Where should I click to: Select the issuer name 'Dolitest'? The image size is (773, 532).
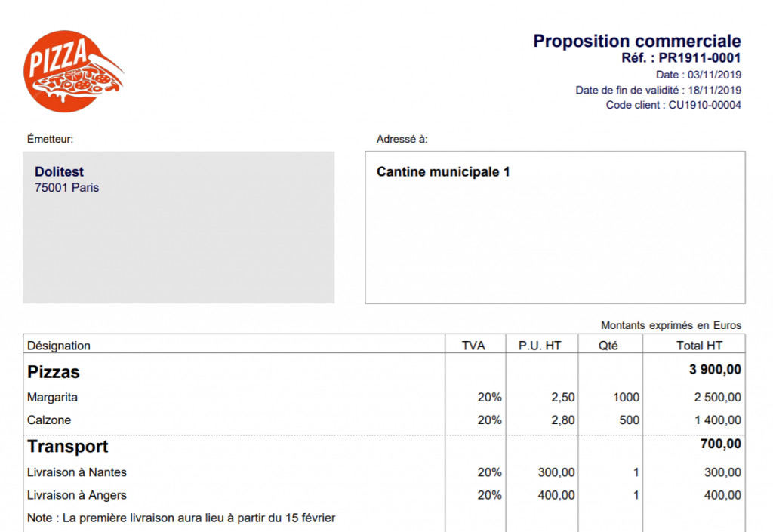coord(59,171)
